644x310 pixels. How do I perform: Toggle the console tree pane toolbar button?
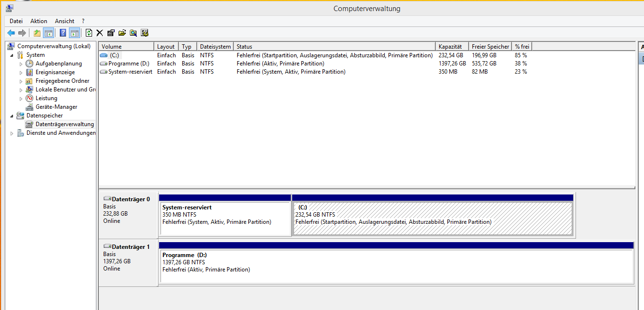point(48,33)
